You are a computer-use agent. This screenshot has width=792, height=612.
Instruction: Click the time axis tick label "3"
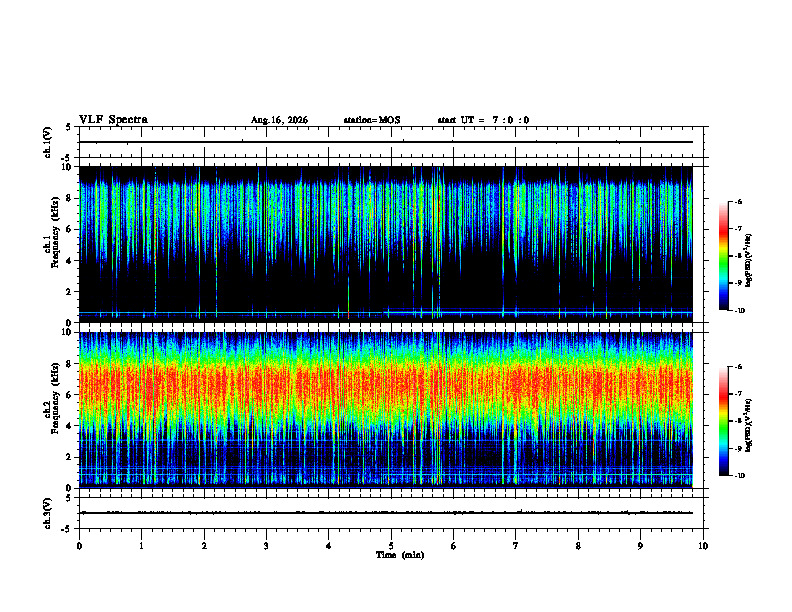[266, 546]
